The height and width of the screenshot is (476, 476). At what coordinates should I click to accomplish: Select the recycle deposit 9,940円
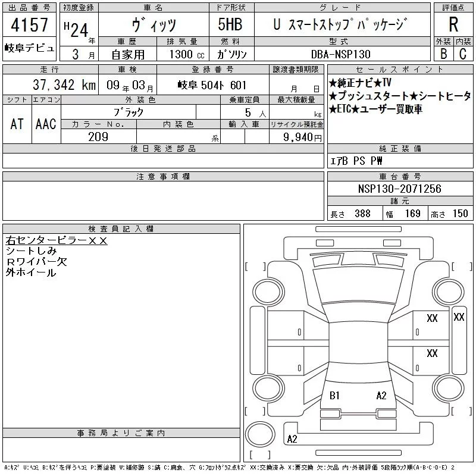coord(302,137)
